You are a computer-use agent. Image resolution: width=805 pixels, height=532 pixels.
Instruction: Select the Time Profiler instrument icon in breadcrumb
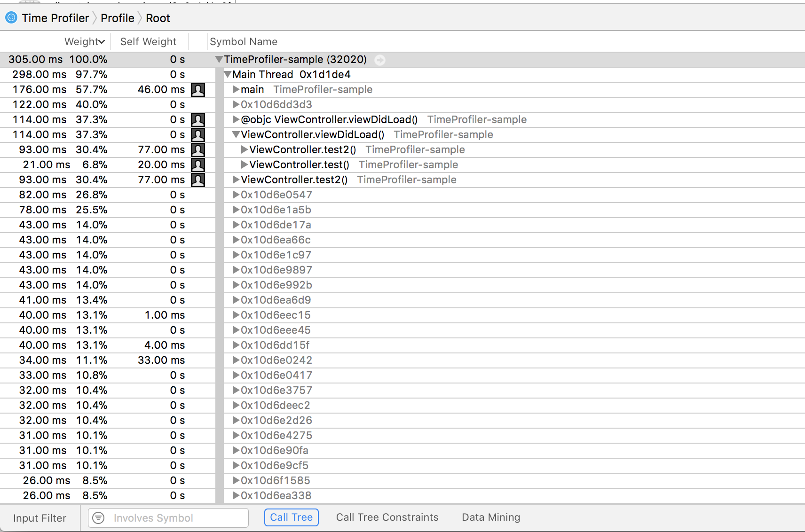pos(10,17)
